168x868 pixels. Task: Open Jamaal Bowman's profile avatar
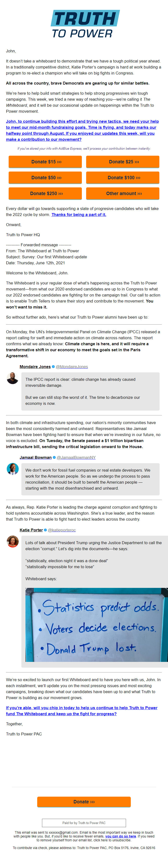pyautogui.click(x=12, y=469)
